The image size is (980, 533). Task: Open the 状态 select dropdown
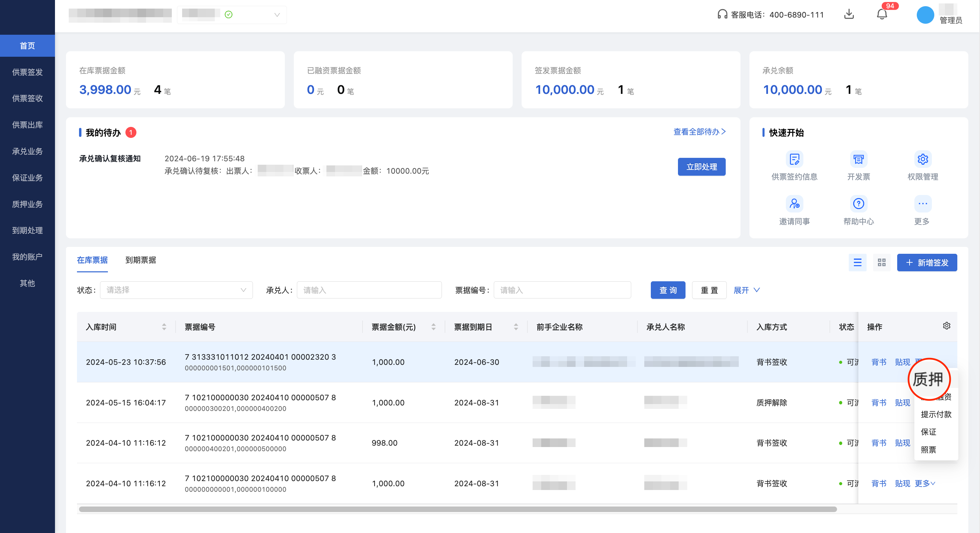176,290
